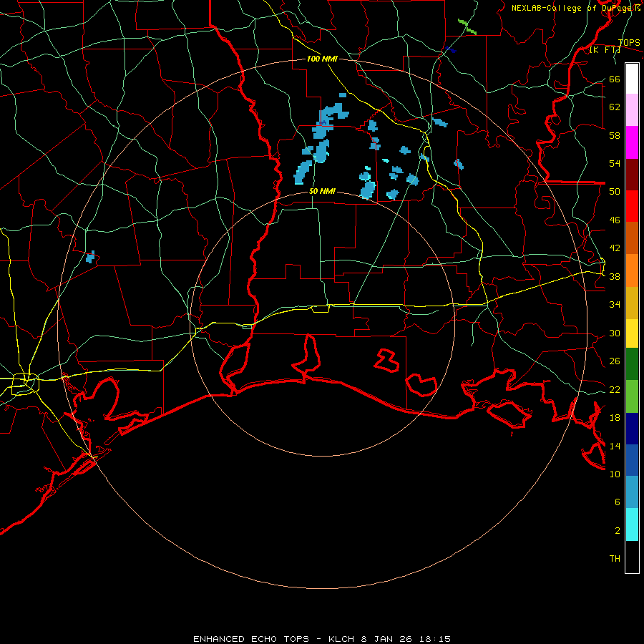
Task: Click legend value "46"
Action: click(x=615, y=220)
